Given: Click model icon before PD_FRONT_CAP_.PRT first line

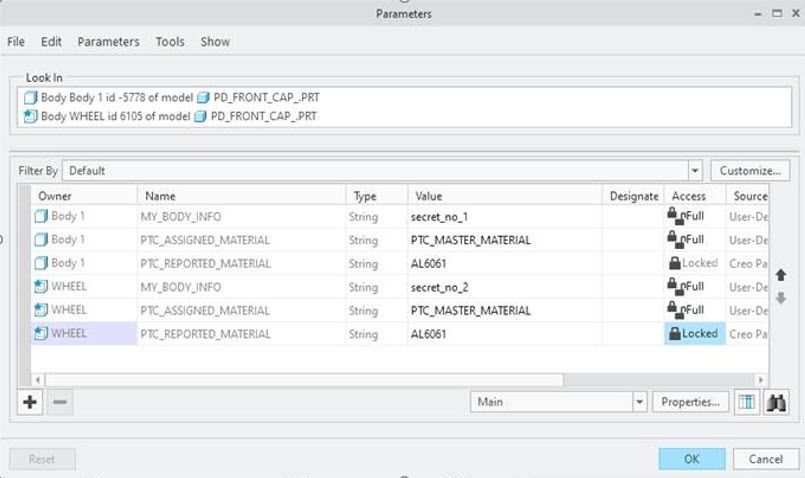Looking at the screenshot, I should (x=204, y=98).
